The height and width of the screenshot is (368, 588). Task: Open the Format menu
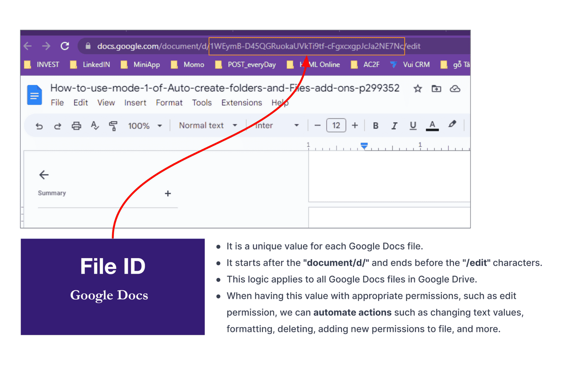click(169, 102)
